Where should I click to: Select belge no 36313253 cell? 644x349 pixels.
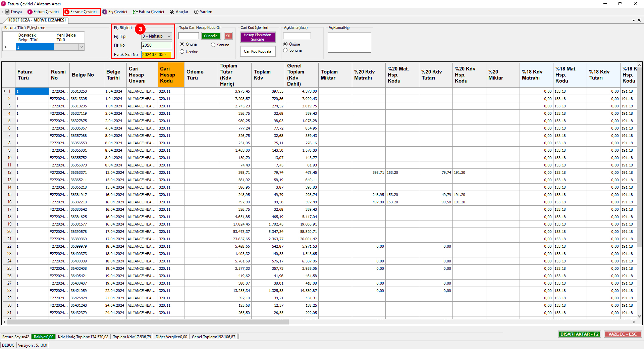click(x=87, y=91)
